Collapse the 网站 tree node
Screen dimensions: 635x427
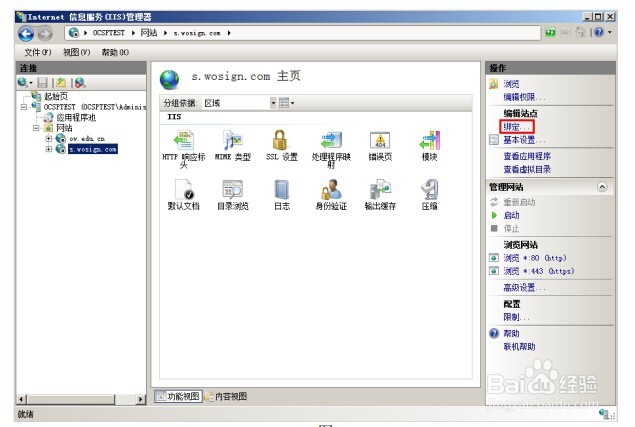pos(36,128)
